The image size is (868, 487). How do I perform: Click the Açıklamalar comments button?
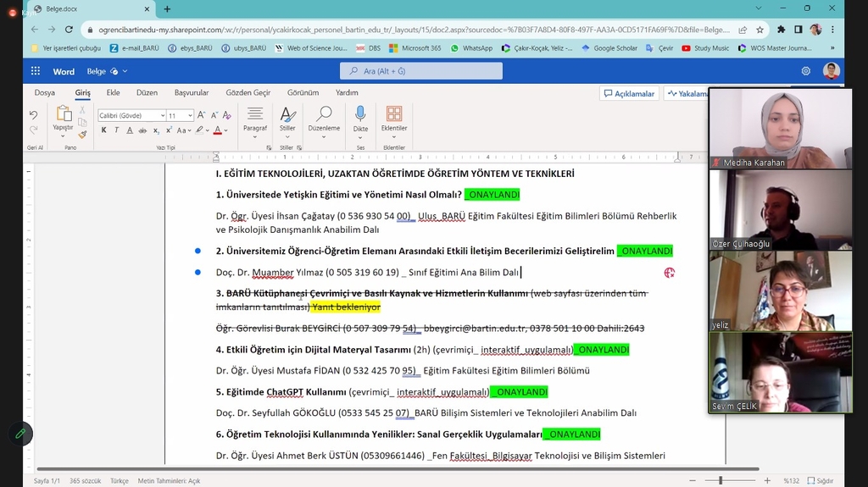coord(629,93)
